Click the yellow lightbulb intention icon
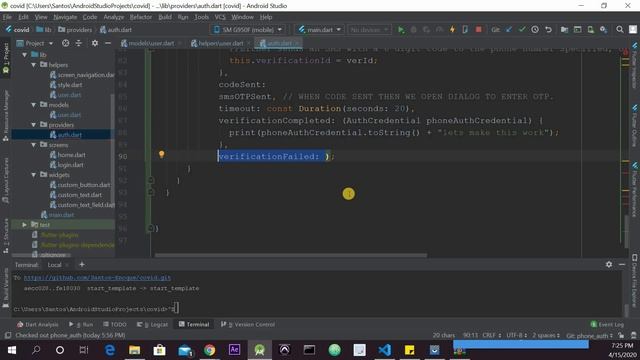 click(162, 154)
